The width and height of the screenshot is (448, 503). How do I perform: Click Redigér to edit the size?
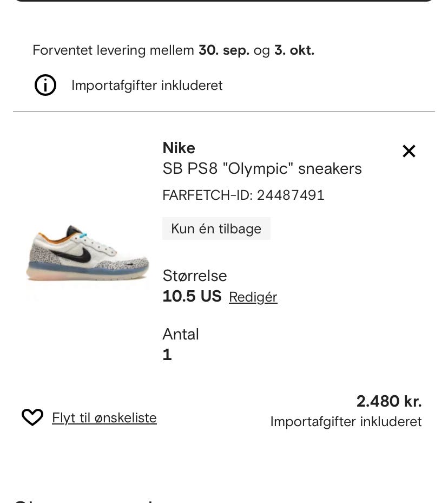click(x=253, y=297)
